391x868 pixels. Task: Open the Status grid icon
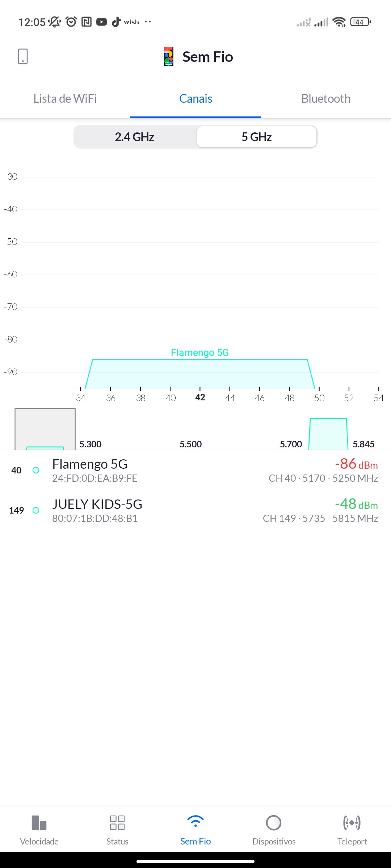(x=117, y=823)
